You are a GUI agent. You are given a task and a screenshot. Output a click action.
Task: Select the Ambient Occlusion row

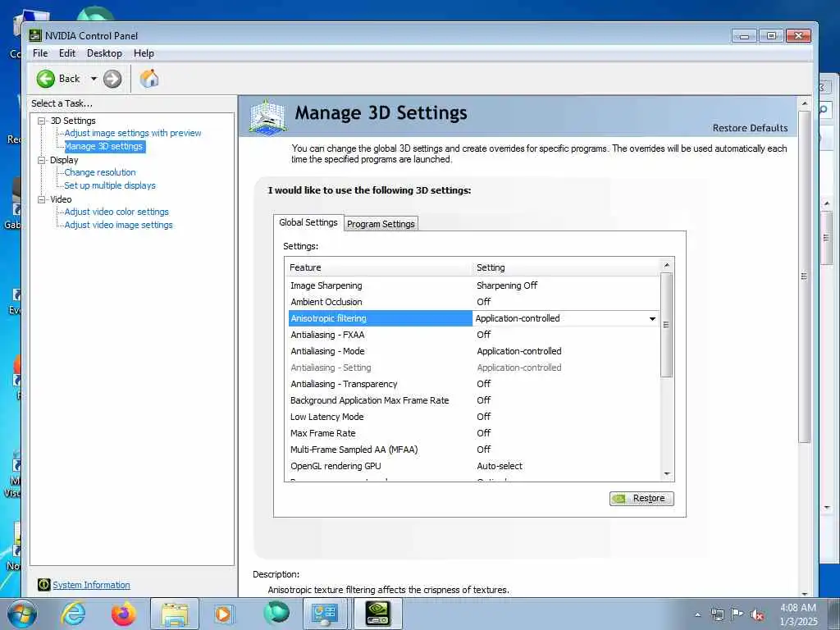coord(473,302)
